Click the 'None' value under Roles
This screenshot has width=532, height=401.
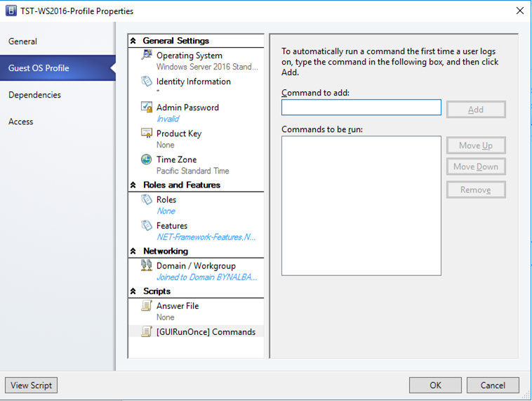coord(166,211)
